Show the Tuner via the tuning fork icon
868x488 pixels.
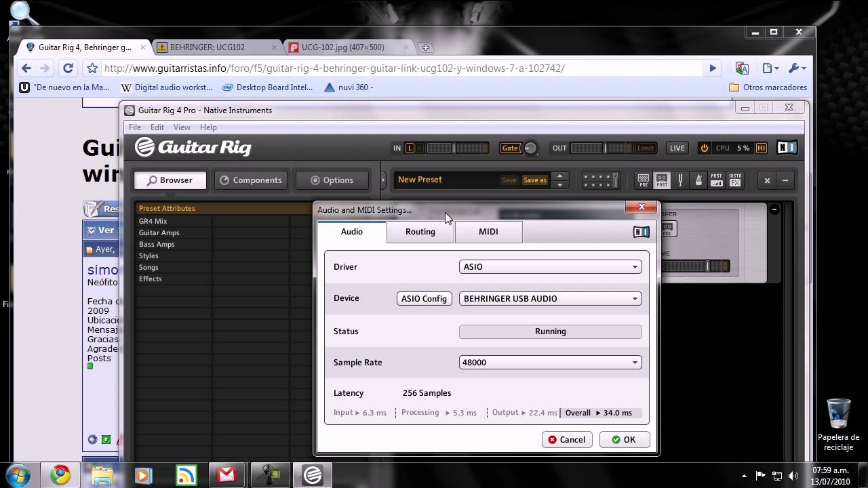[680, 180]
